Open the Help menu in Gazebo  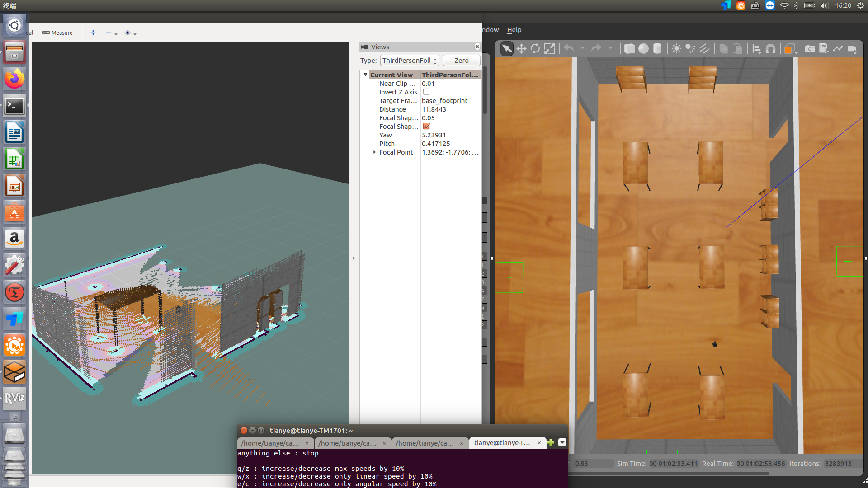coord(514,30)
